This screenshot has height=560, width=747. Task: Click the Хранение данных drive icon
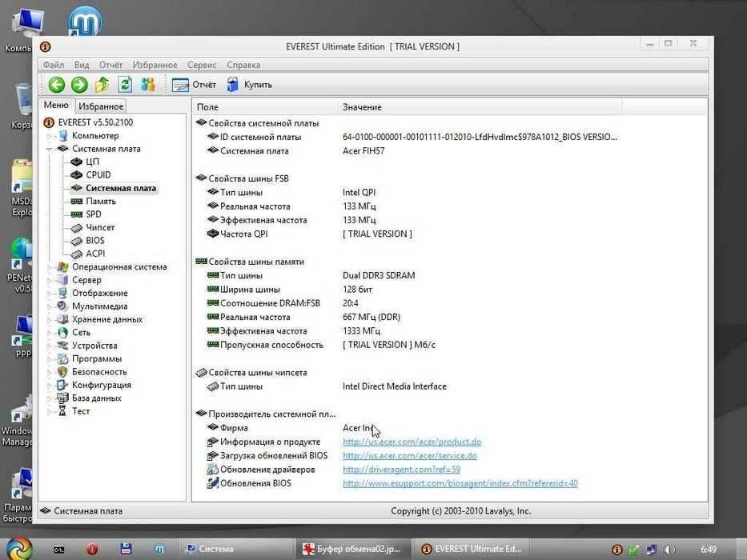click(x=62, y=319)
